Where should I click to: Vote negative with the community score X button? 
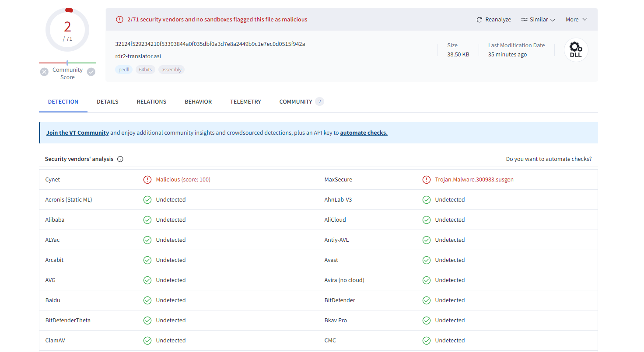tap(44, 72)
